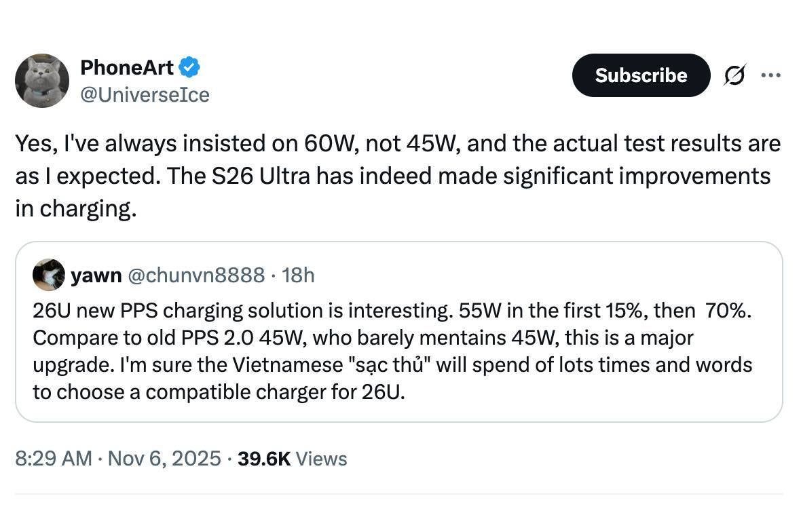Click the "yawn" display name

point(96,275)
